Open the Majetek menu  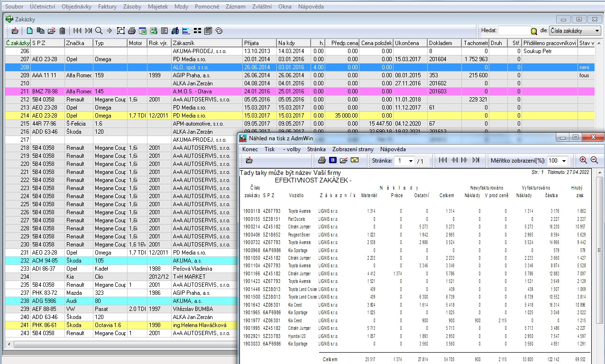pyautogui.click(x=158, y=7)
